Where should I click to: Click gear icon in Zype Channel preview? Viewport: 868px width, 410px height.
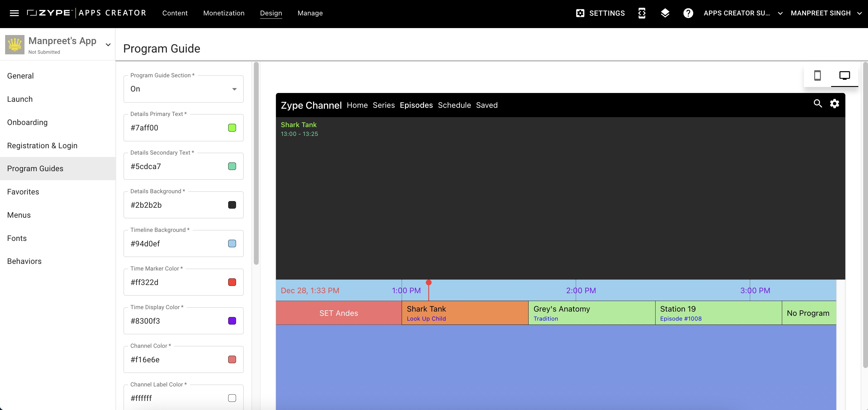(x=834, y=103)
